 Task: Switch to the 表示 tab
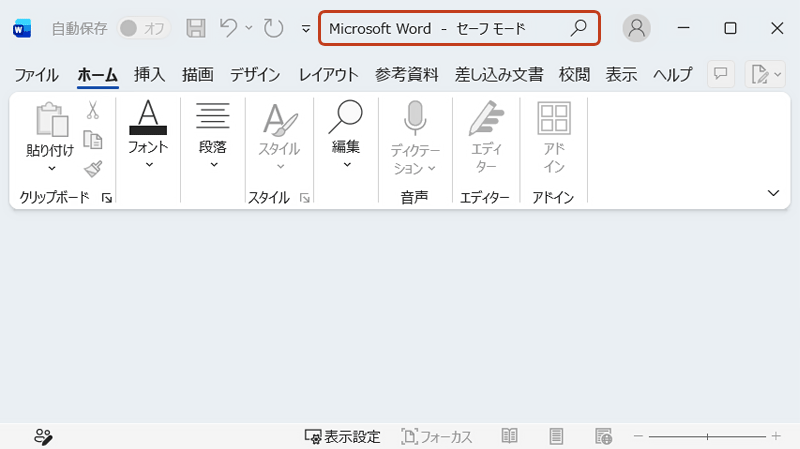[621, 75]
